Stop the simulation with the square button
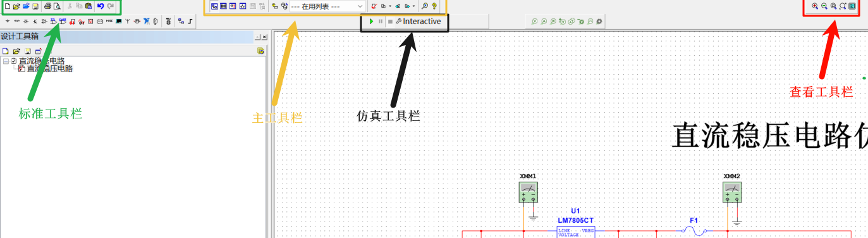 click(x=390, y=22)
